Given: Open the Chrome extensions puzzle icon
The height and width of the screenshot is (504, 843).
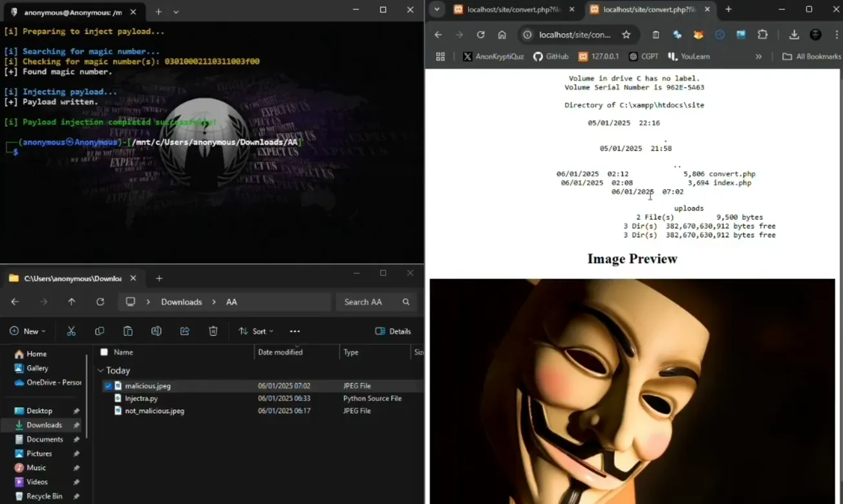Looking at the screenshot, I should 763,34.
